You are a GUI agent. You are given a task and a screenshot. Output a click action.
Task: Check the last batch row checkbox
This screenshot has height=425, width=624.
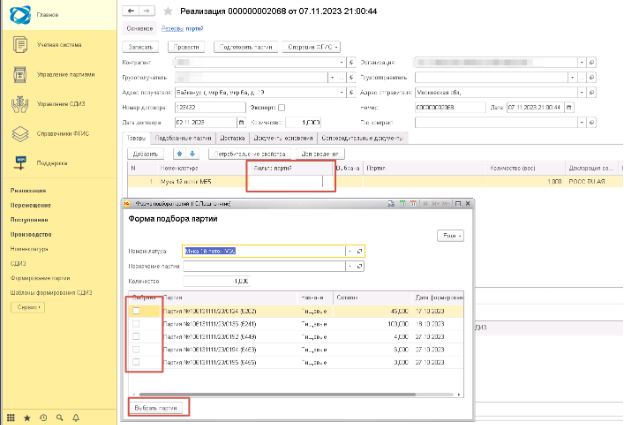coord(137,363)
